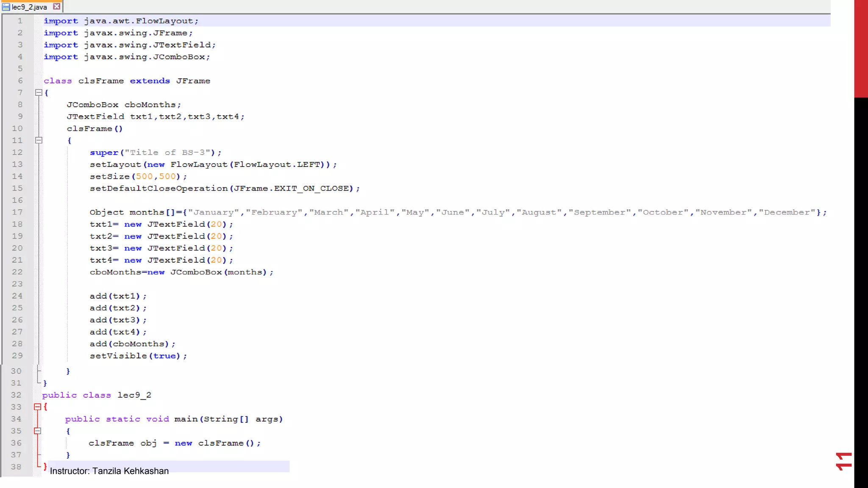Screen dimensions: 868x488
Task: Click the EXIT_ON_CLOSE constant in the code
Action: tap(313, 189)
